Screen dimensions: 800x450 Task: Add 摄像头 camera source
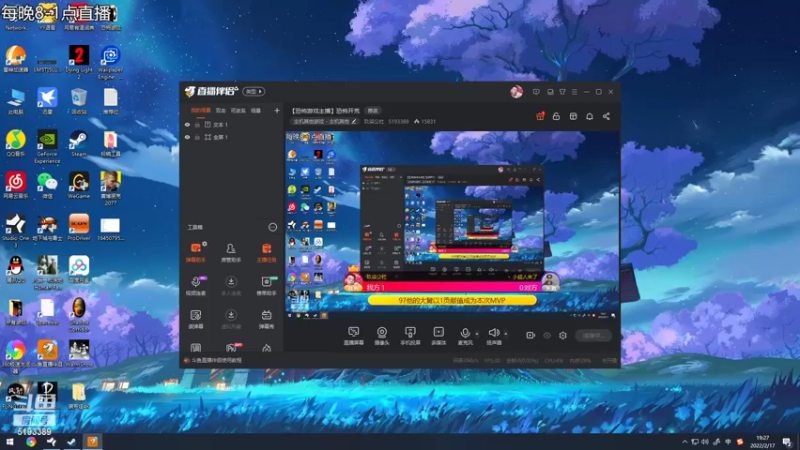[382, 336]
